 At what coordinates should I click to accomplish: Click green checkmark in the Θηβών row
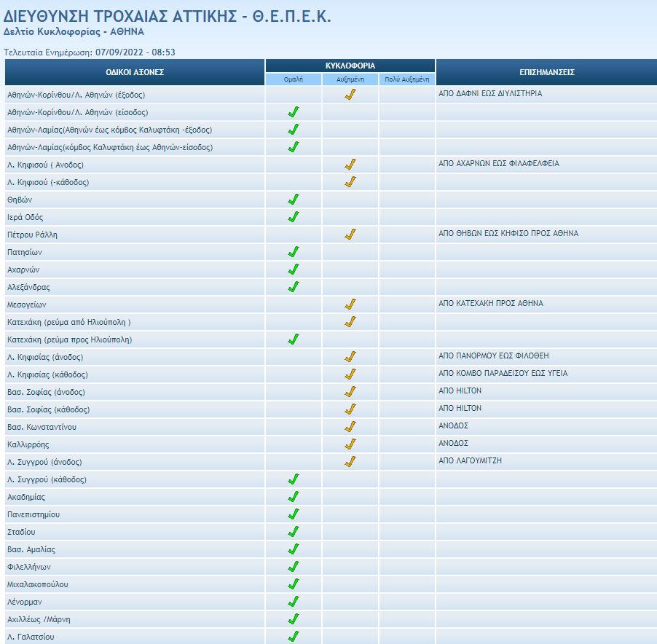pyautogui.click(x=294, y=200)
